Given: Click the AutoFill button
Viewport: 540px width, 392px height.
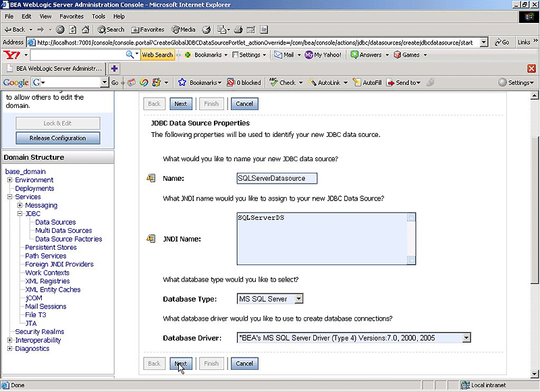Looking at the screenshot, I should pos(367,82).
